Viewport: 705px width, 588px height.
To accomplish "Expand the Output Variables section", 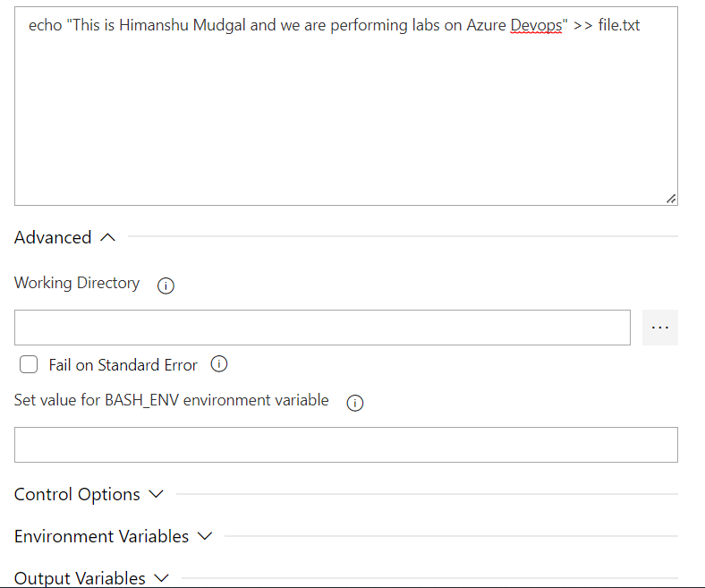I will 161,578.
